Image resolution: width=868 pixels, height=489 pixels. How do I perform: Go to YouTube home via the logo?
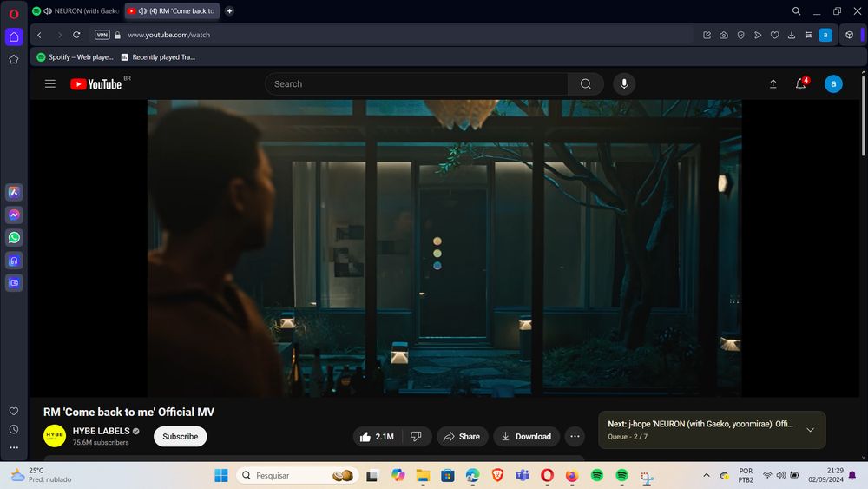coord(95,84)
